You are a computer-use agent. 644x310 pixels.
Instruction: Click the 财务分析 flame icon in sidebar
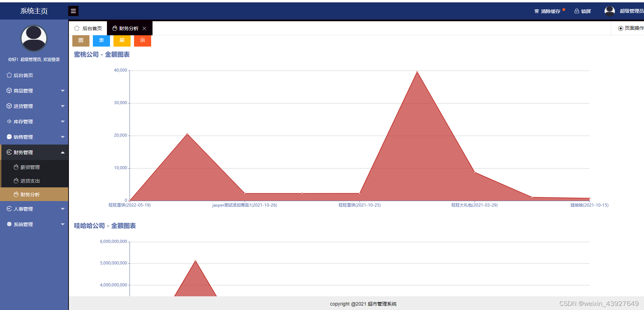(16, 194)
